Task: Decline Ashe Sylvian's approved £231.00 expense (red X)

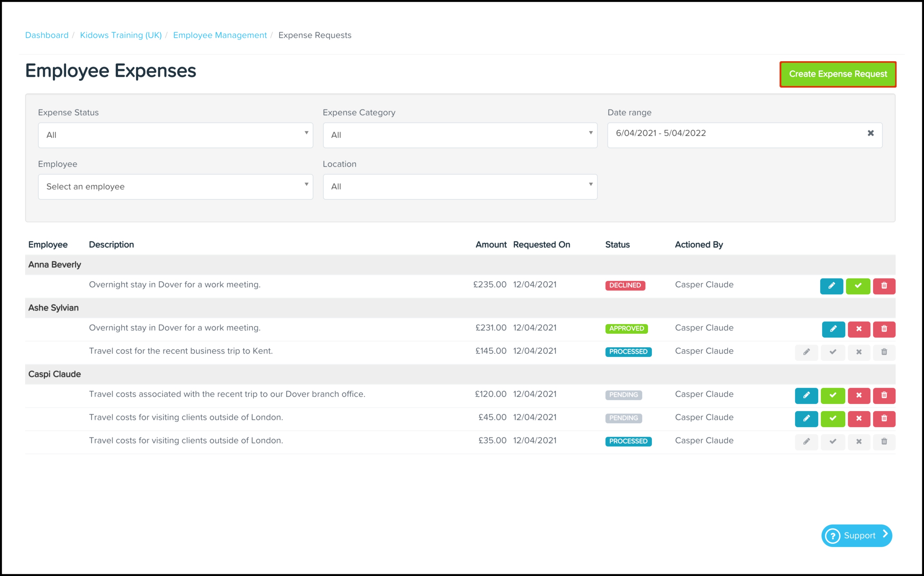Action: pyautogui.click(x=859, y=329)
